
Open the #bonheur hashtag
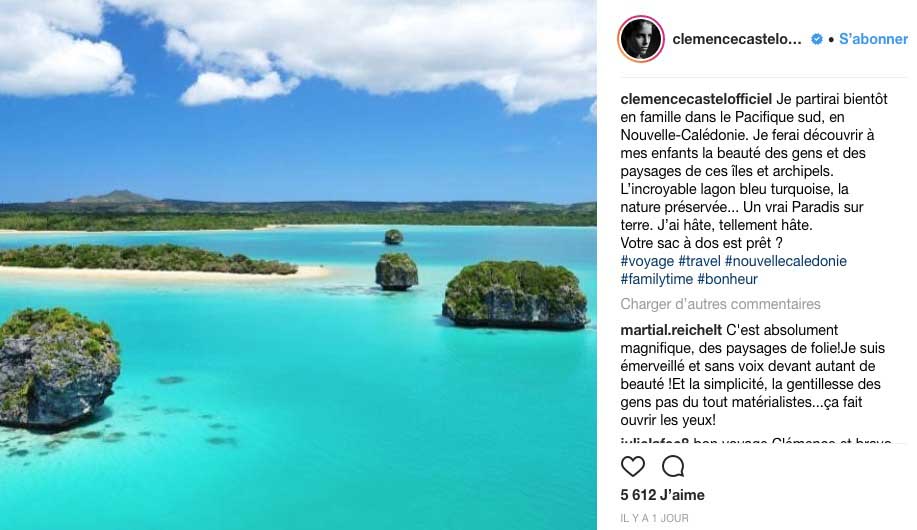pos(728,279)
